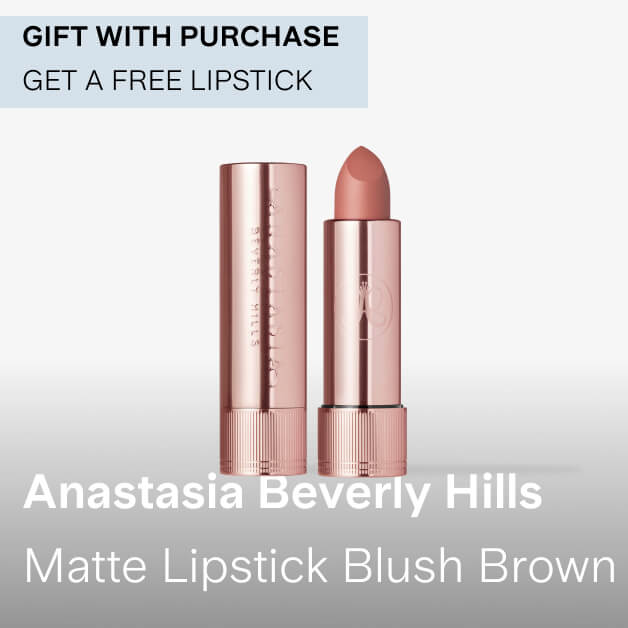
Task: Click the "GIFT WITH PURCHASE" heading
Action: pos(181,36)
